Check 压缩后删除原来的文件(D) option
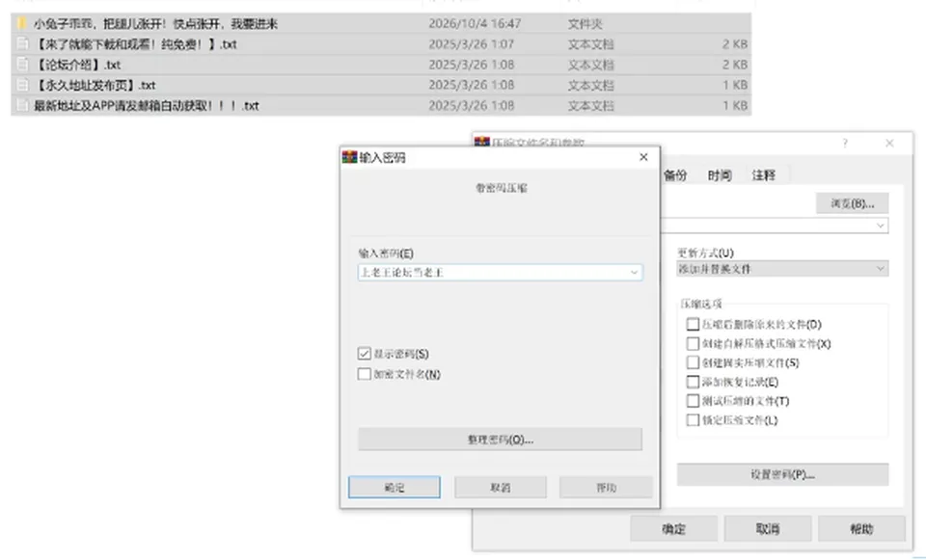The height and width of the screenshot is (560, 926). coord(693,324)
